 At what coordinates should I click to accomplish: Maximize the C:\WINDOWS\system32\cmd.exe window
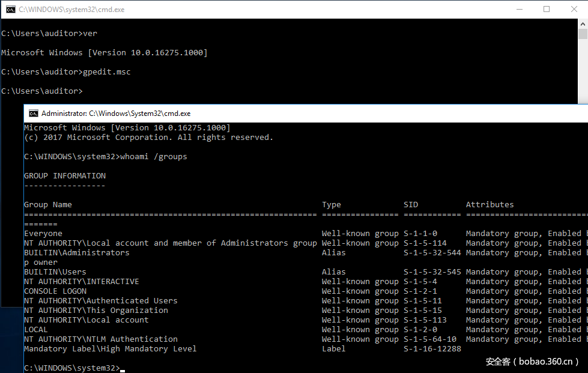click(x=546, y=10)
